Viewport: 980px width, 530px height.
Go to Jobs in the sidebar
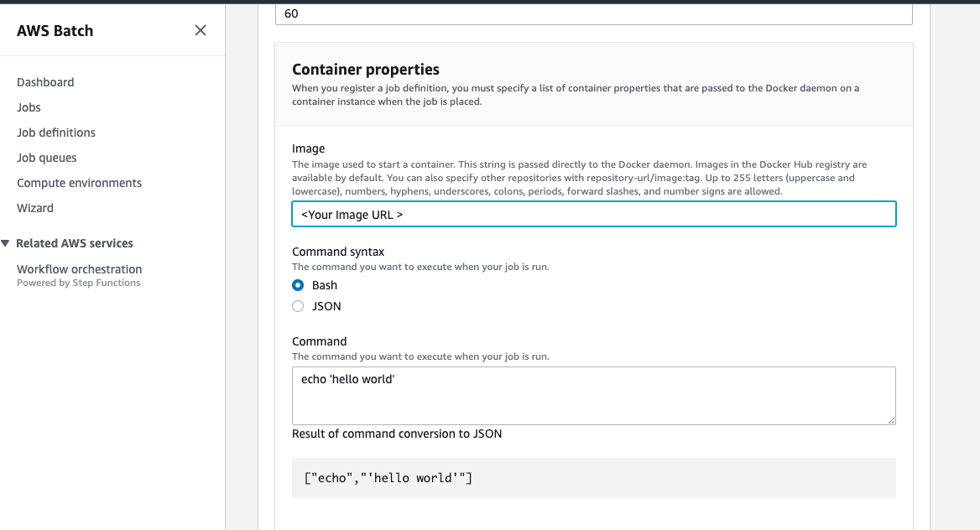(x=29, y=107)
